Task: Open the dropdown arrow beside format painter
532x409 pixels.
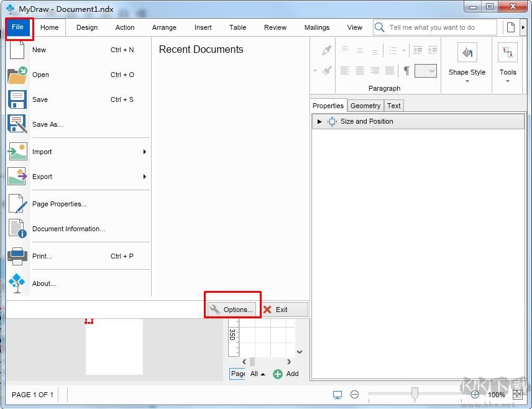Action: pos(315,71)
